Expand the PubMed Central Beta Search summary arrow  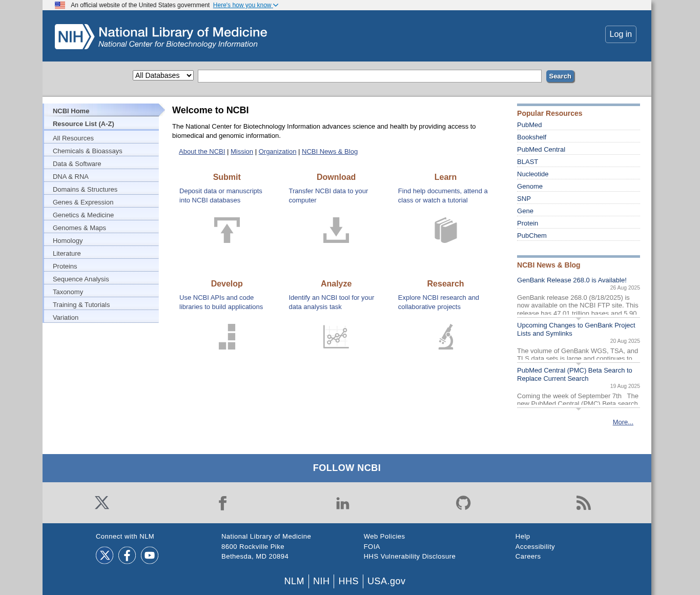[x=579, y=409]
